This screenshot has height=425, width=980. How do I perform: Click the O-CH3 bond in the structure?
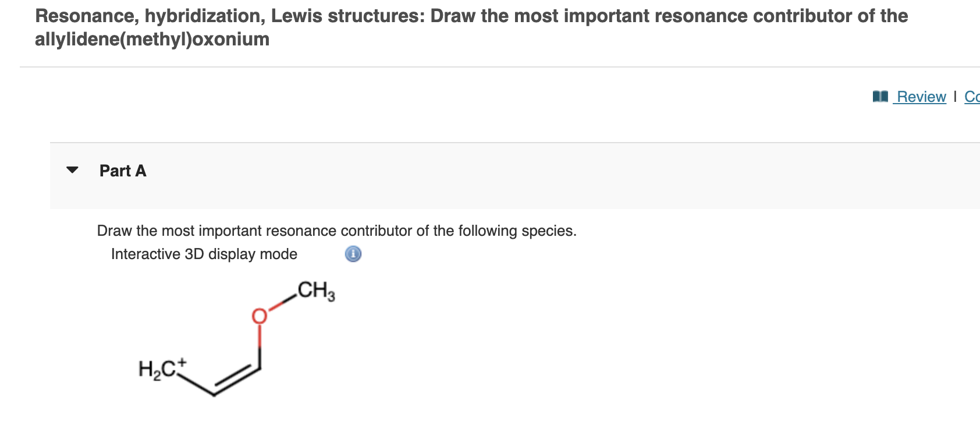[281, 303]
